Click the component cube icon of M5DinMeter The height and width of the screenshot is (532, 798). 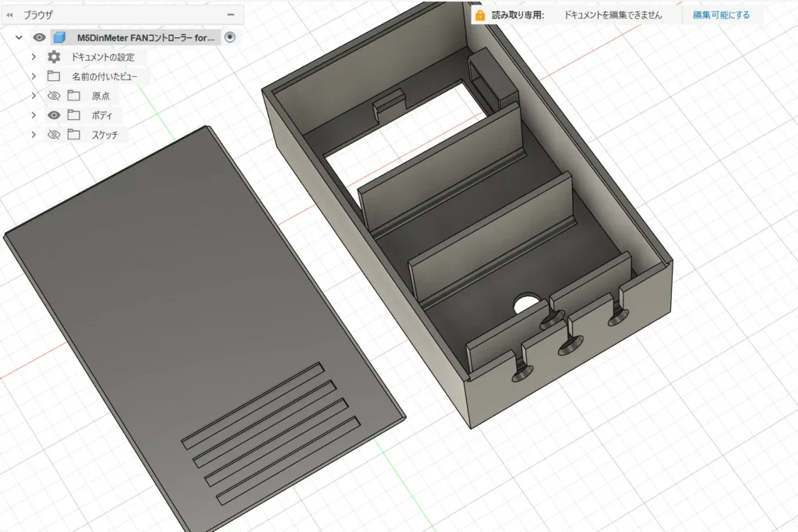click(x=60, y=37)
